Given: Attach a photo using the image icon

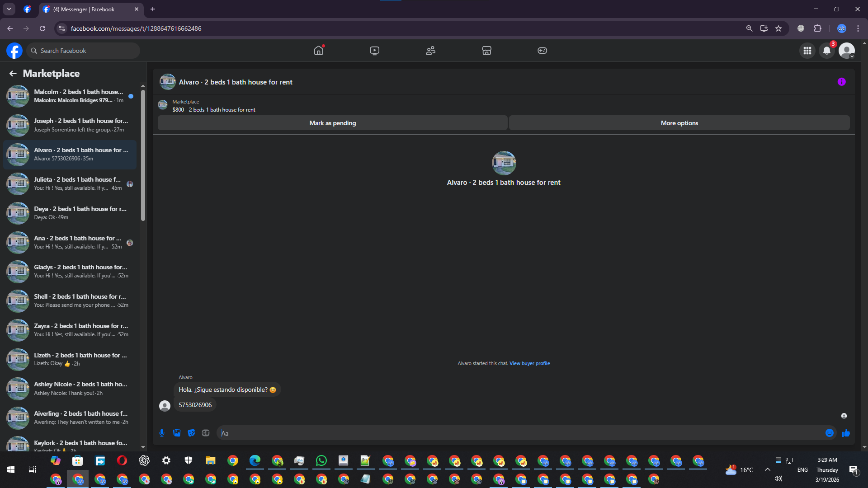Looking at the screenshot, I should coord(177,433).
